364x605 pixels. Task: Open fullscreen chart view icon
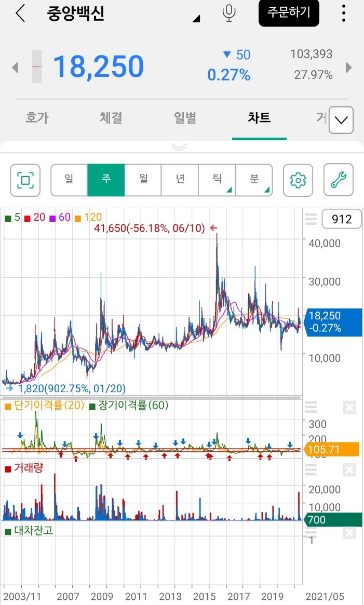click(25, 180)
